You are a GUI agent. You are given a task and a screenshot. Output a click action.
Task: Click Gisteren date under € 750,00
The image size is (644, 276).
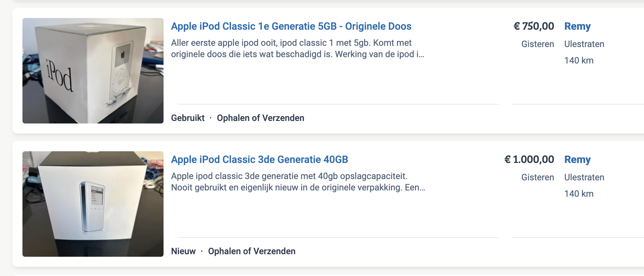coord(538,44)
